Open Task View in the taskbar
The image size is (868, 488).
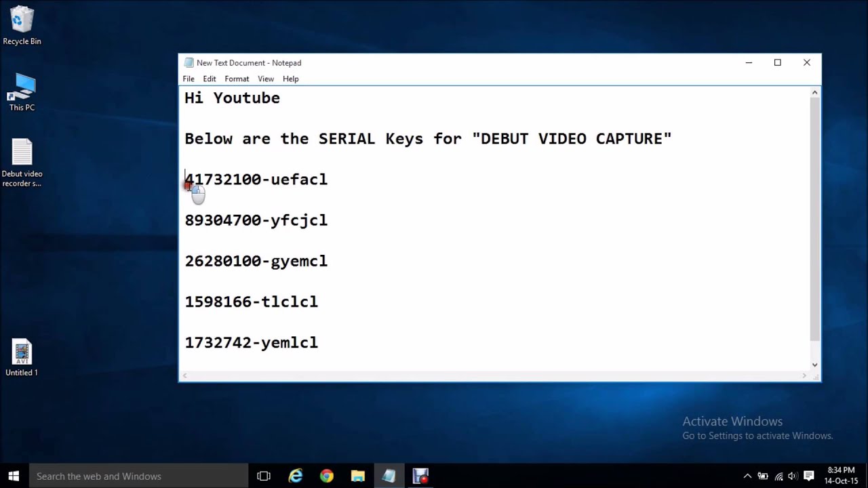click(x=264, y=476)
